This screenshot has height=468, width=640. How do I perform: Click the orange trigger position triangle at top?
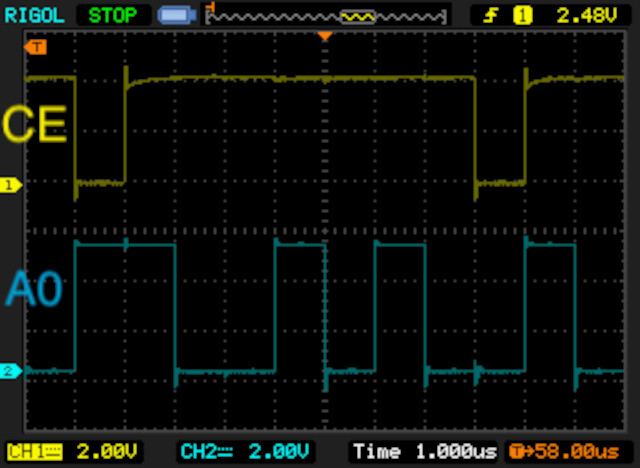325,36
